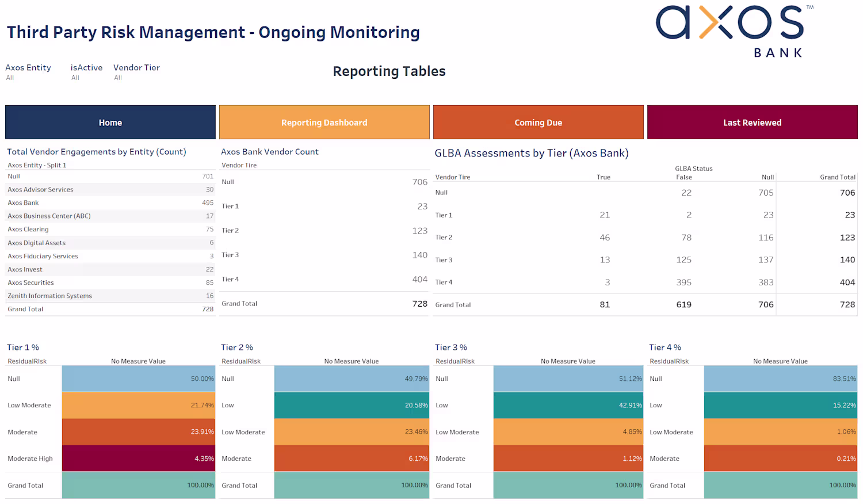Click the 'GLBA Assessments by Tier (Axos Bank)' title
The width and height of the screenshot is (863, 504).
point(532,153)
